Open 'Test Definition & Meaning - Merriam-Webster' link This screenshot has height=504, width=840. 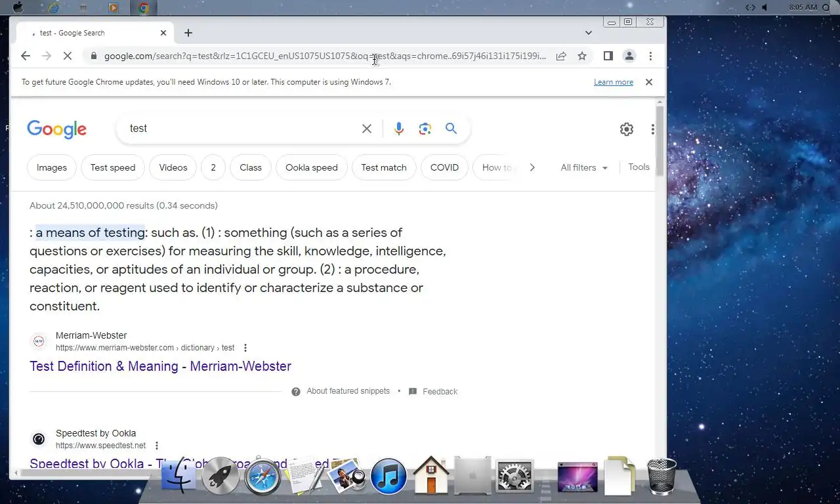pos(160,366)
